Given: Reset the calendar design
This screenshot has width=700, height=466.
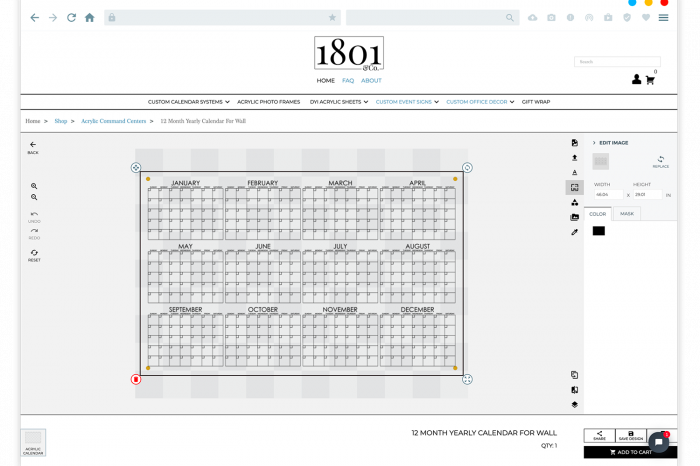Looking at the screenshot, I should tap(34, 255).
